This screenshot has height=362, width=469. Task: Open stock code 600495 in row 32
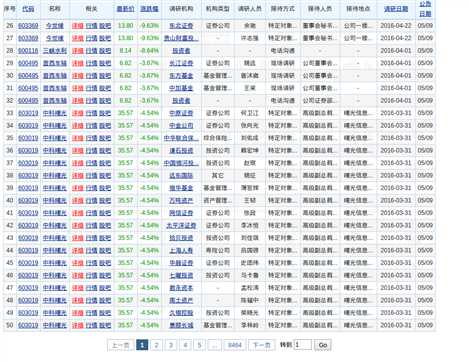[28, 101]
